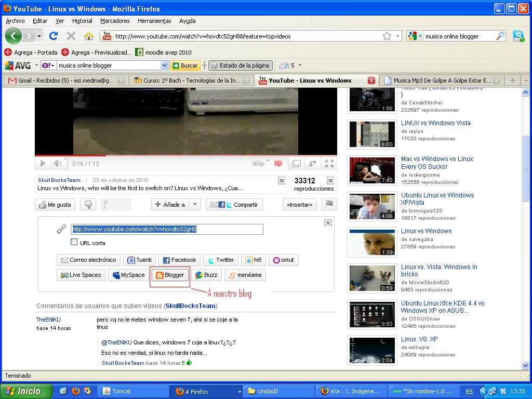Mute the video using the speaker icon
This screenshot has width=532, height=399.
(57, 164)
